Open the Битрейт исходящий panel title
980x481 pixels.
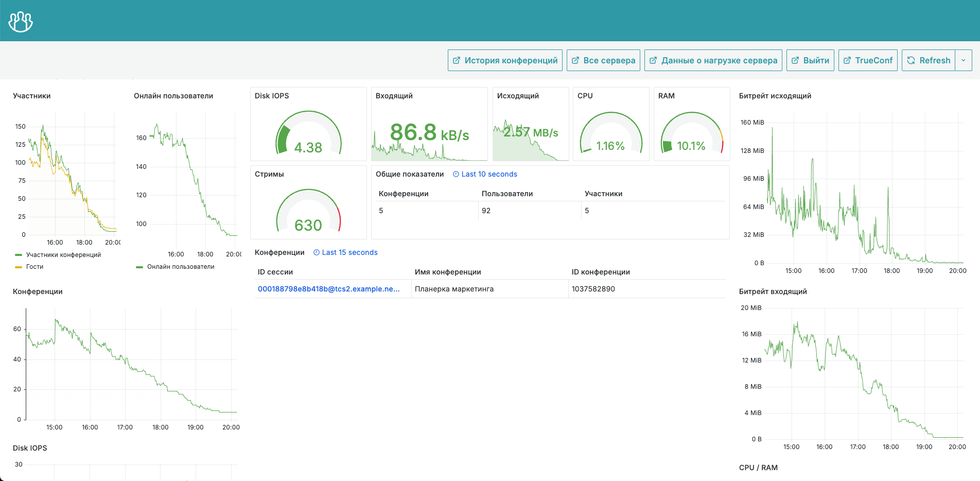coord(775,96)
